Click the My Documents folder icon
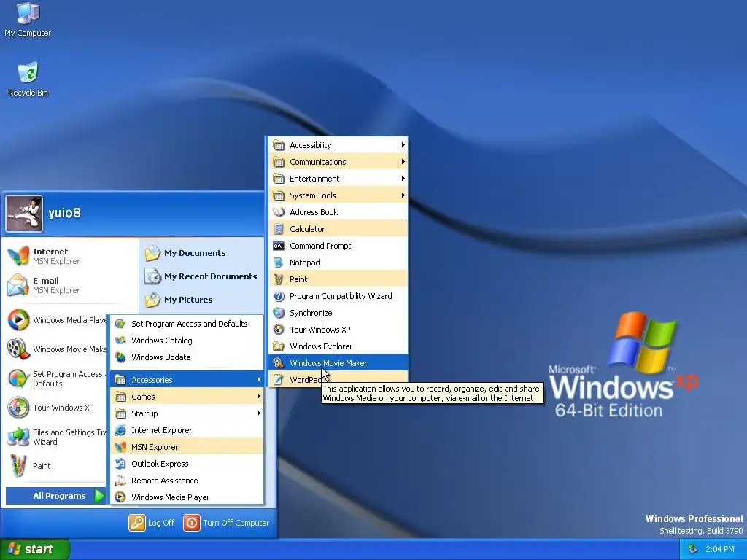 [x=152, y=253]
